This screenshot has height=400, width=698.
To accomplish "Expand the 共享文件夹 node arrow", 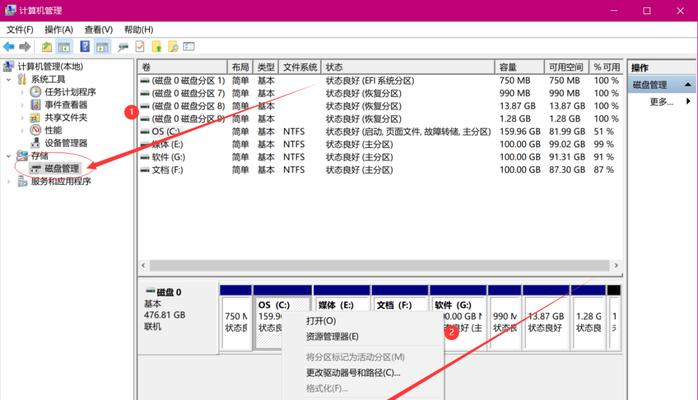I will (22, 117).
